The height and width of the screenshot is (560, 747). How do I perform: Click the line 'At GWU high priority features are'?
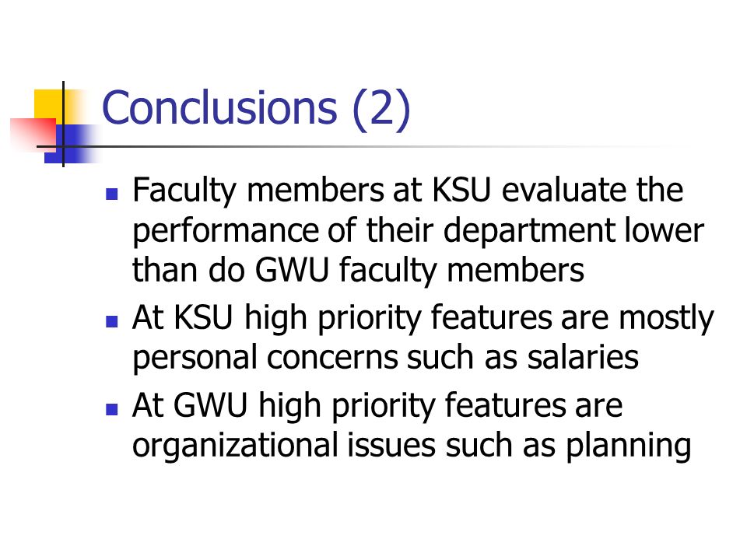click(x=377, y=406)
